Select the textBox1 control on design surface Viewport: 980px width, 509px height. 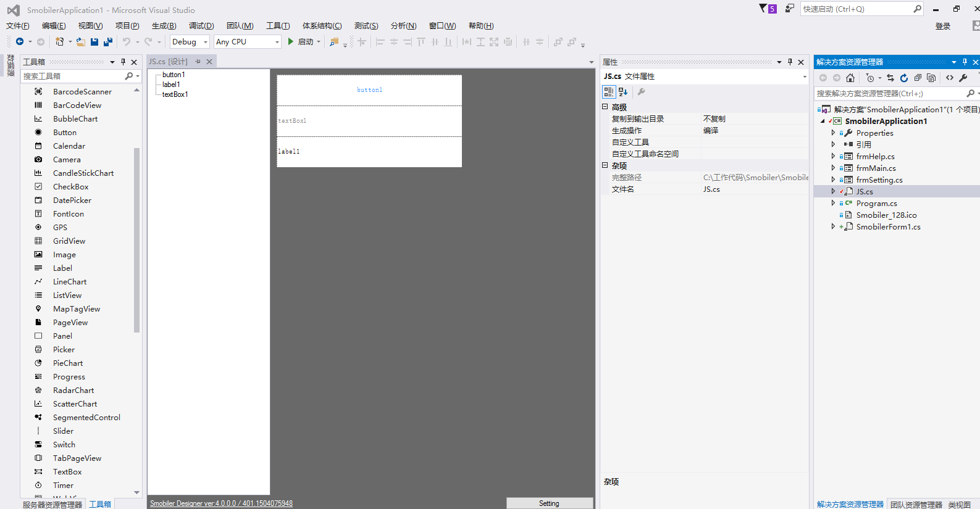click(369, 121)
